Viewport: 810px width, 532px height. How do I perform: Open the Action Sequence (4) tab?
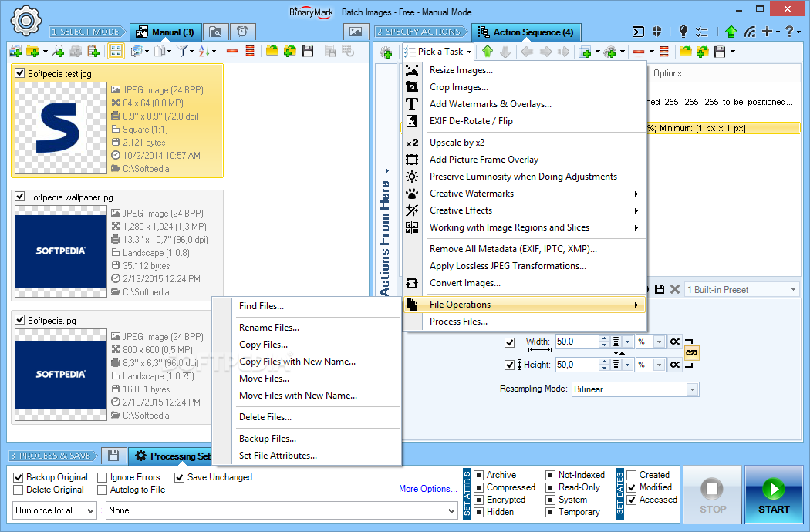click(526, 32)
